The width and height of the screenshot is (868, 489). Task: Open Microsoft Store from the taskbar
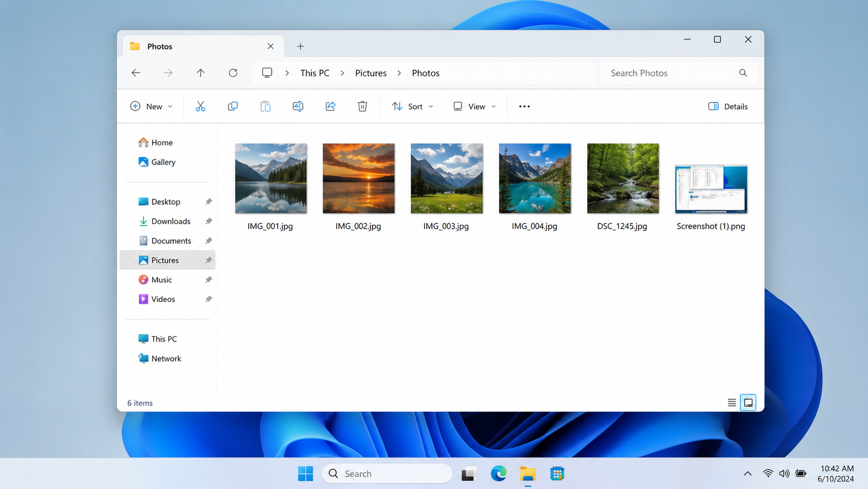coord(557,473)
